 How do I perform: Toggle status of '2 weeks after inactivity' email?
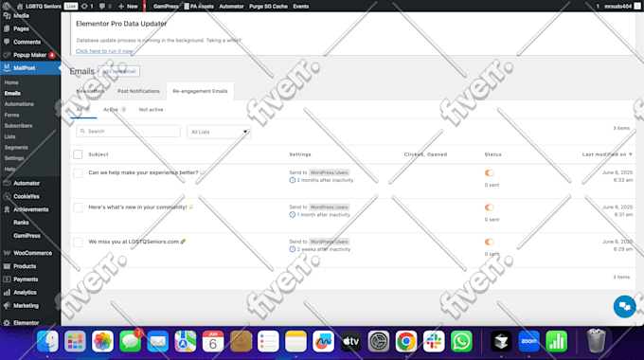(x=489, y=243)
